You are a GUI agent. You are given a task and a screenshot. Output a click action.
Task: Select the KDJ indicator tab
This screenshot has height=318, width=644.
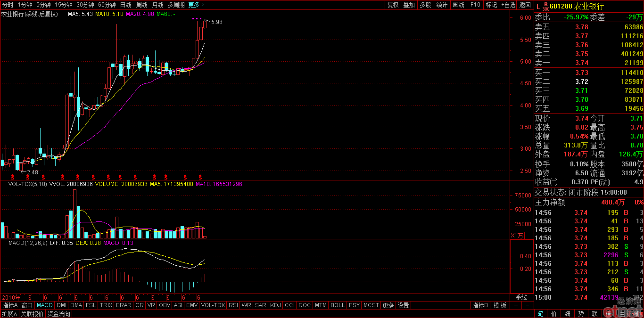[x=275, y=305]
